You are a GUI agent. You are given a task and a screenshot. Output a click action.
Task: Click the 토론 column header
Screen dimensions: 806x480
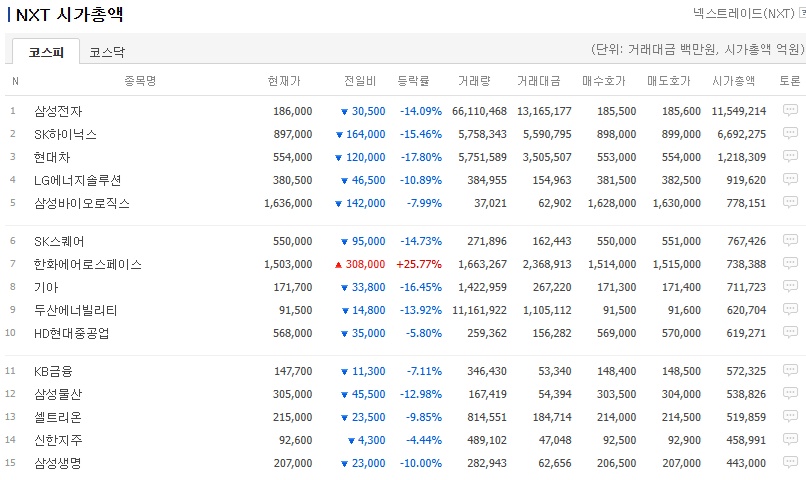pyautogui.click(x=790, y=81)
